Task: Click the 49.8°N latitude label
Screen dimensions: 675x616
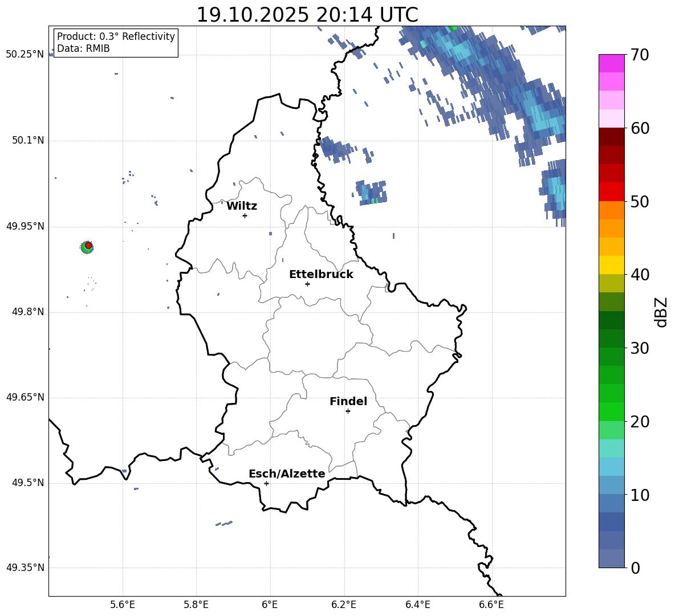Action: (x=28, y=312)
